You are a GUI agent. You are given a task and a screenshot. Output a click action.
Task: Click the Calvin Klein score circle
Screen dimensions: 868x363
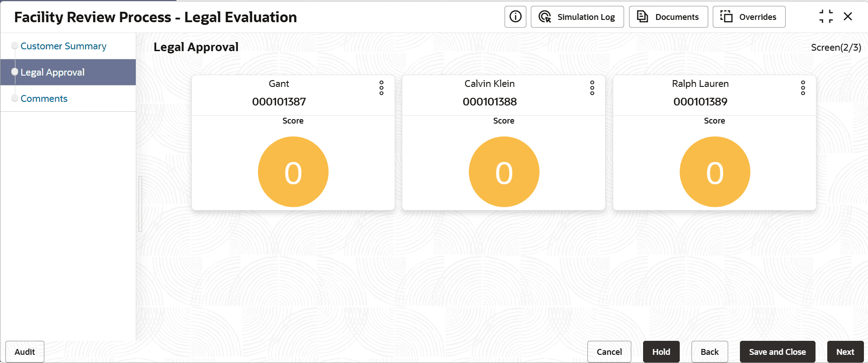click(x=504, y=172)
